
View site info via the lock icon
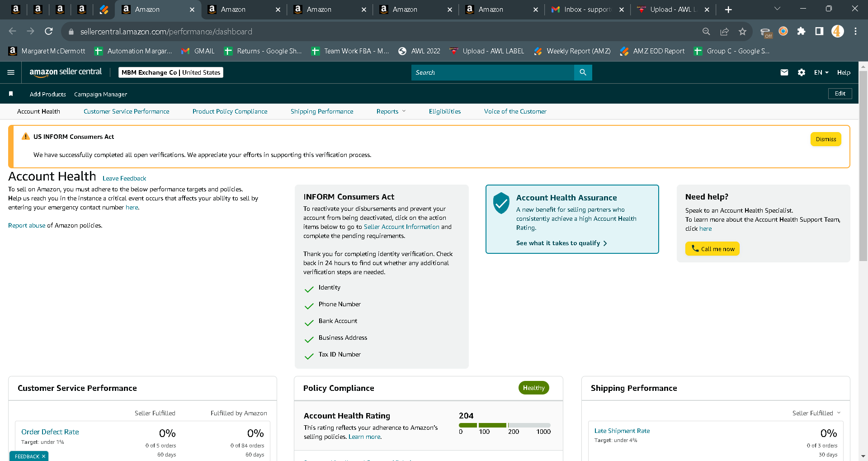[x=71, y=32]
